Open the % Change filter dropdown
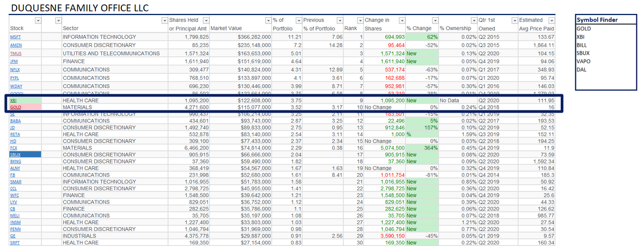The image size is (644, 246). click(x=435, y=20)
